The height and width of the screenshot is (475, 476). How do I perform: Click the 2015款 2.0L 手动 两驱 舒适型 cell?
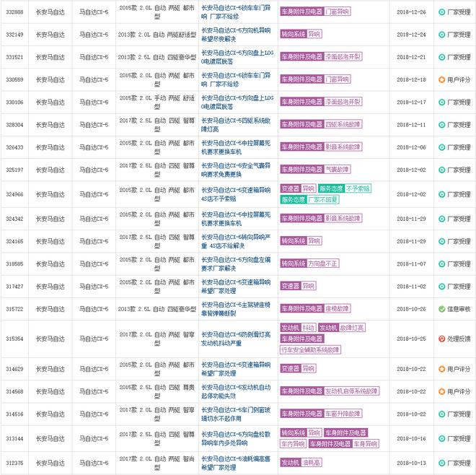point(157,102)
